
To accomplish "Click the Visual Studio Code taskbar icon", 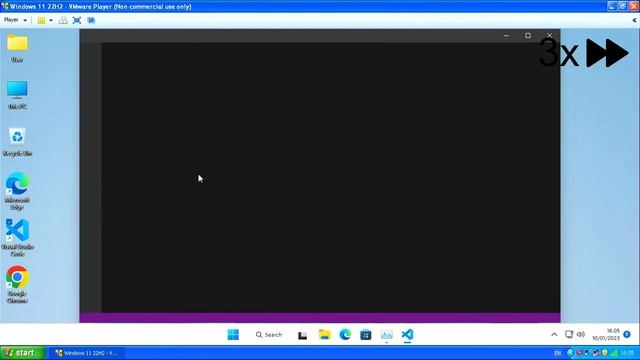I will [x=407, y=335].
